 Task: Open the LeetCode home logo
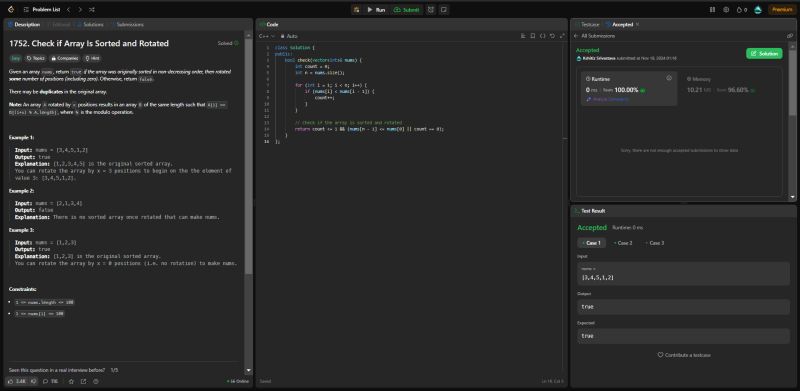[x=11, y=10]
